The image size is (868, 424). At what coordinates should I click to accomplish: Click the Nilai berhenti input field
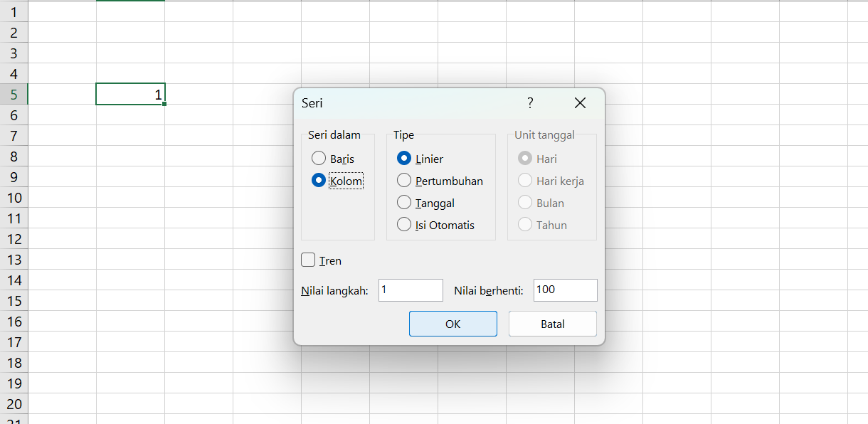pyautogui.click(x=566, y=290)
